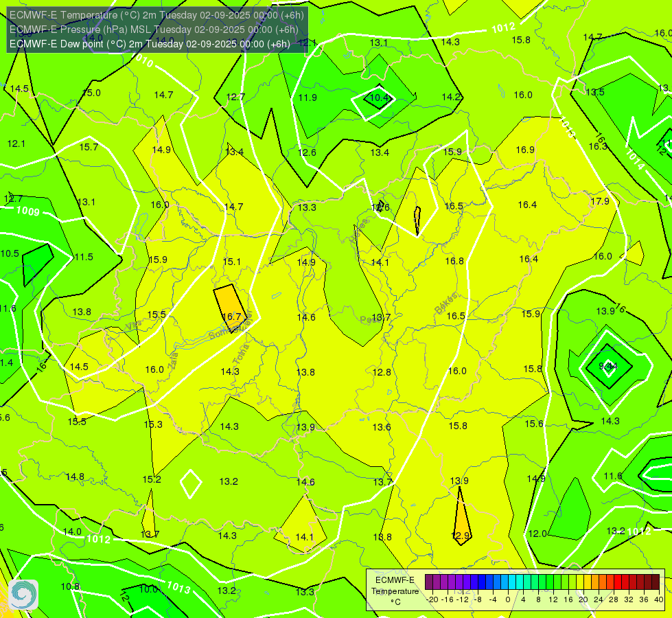672x618 pixels.
Task: Click the 15.7 temperature value
Action: coord(89,147)
